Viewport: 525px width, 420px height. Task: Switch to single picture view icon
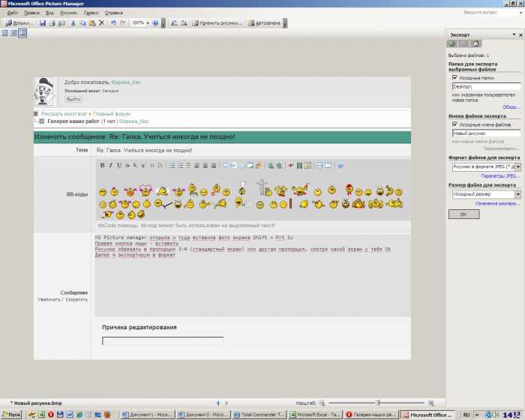click(x=22, y=34)
